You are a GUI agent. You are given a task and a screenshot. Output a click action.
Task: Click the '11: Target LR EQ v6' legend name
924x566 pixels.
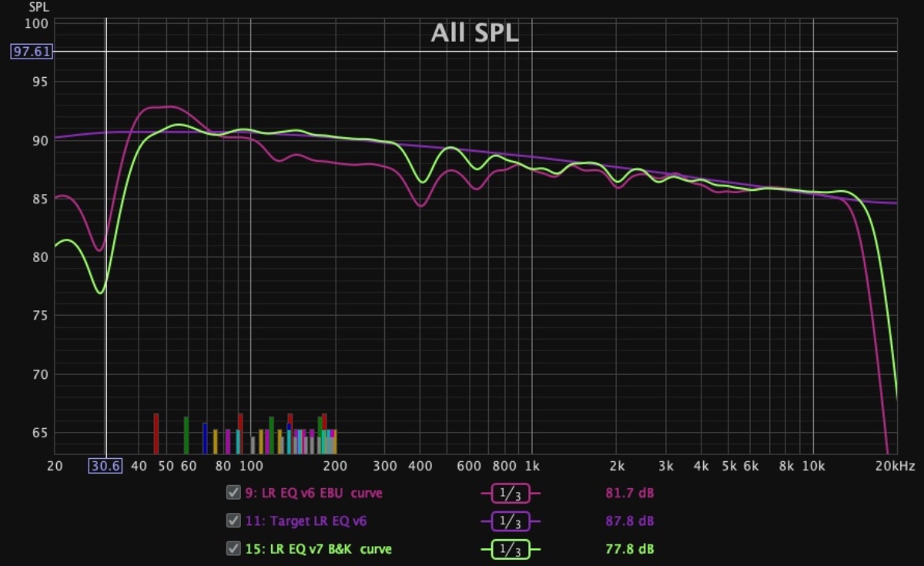(306, 521)
